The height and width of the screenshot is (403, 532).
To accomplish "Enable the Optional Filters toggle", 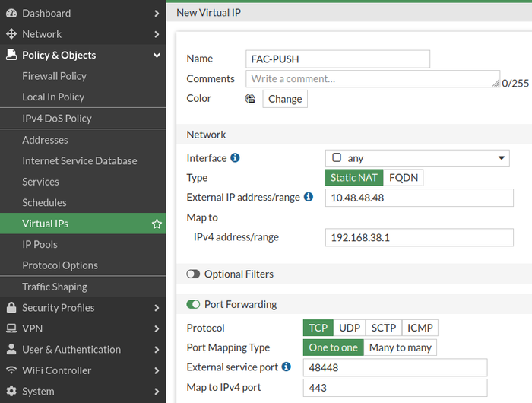I will point(193,274).
